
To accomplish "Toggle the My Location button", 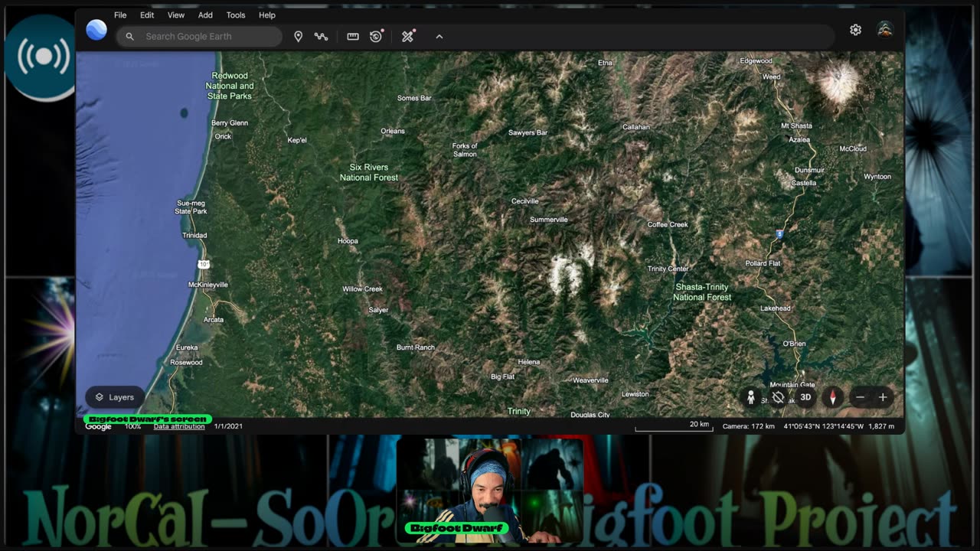I will [x=779, y=397].
